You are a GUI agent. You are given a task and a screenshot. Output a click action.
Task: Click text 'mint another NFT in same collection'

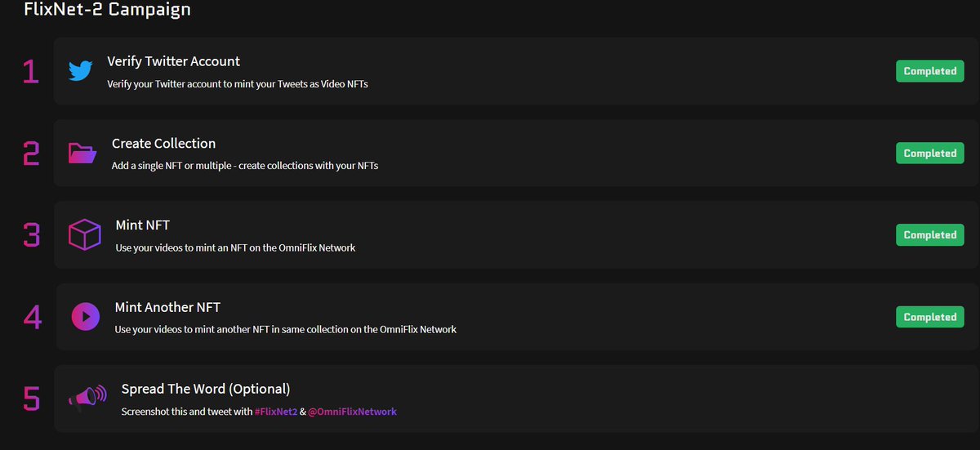[278, 330]
